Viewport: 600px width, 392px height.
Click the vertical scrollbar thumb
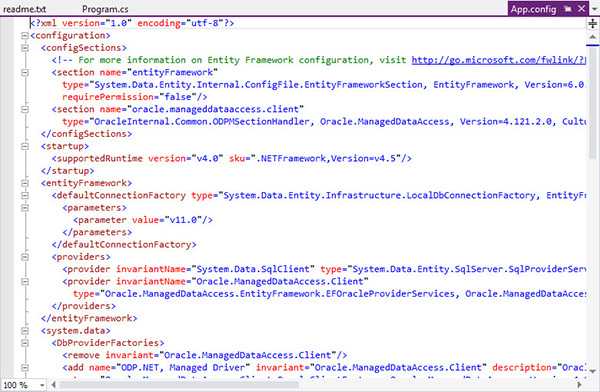pos(592,102)
